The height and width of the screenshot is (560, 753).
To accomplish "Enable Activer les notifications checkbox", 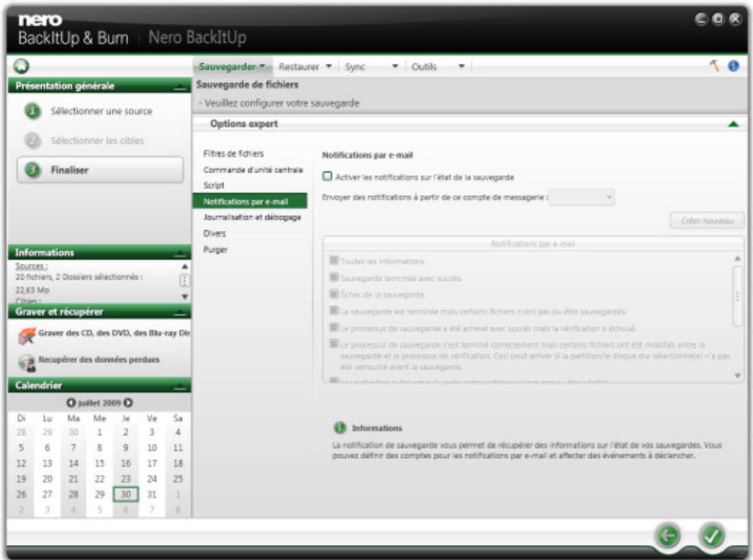I will [x=327, y=176].
